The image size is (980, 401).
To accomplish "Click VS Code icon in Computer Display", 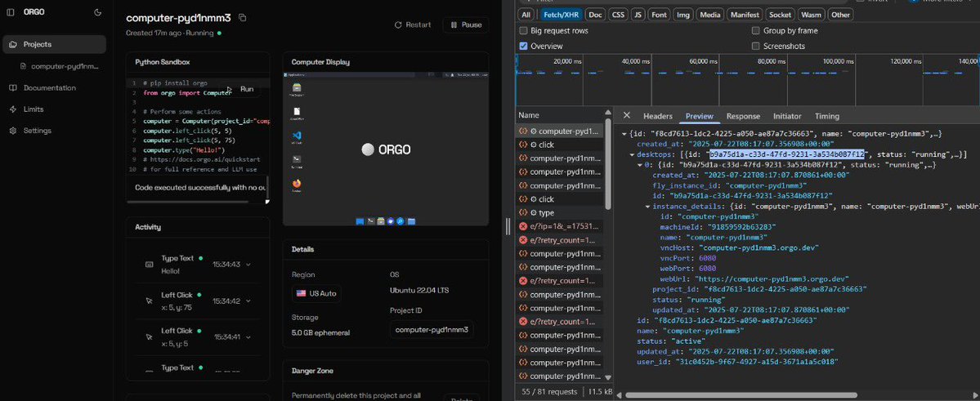I will point(297,136).
